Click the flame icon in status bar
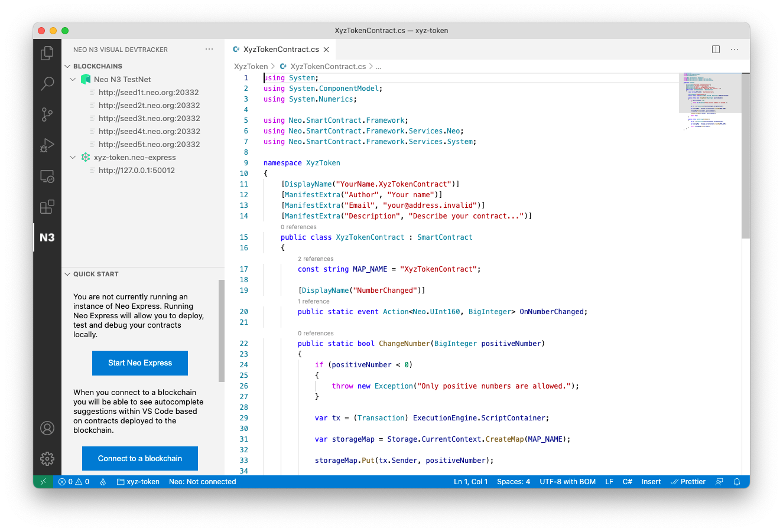 pyautogui.click(x=103, y=482)
